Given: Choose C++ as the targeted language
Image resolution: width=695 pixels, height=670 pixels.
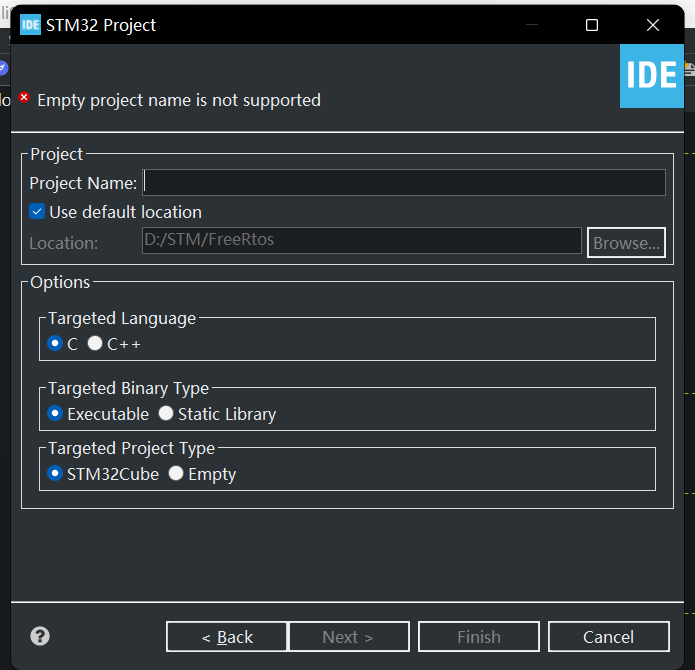Looking at the screenshot, I should click(x=95, y=343).
